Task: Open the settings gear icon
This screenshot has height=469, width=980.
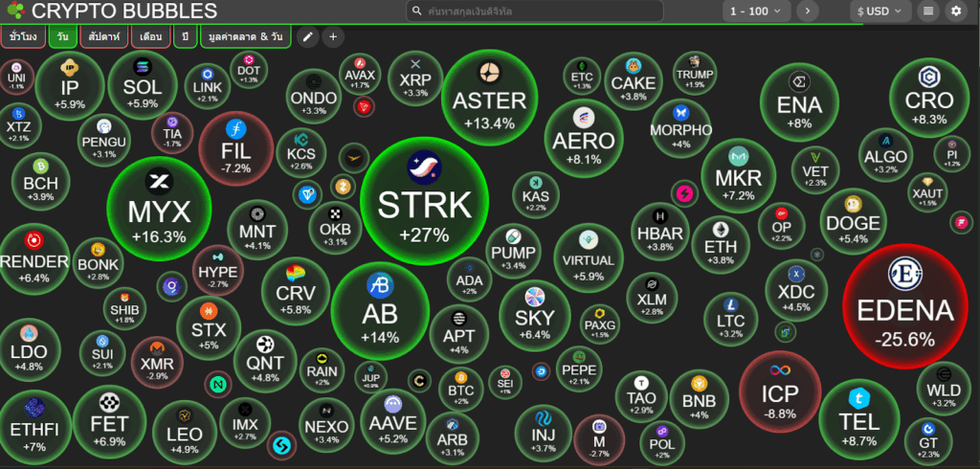Action: (955, 11)
